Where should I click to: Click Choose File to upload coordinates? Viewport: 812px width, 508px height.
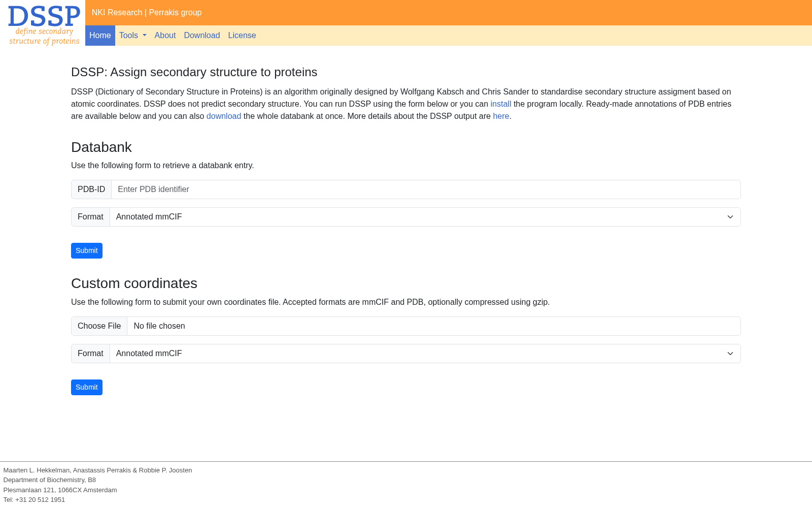coord(99,326)
